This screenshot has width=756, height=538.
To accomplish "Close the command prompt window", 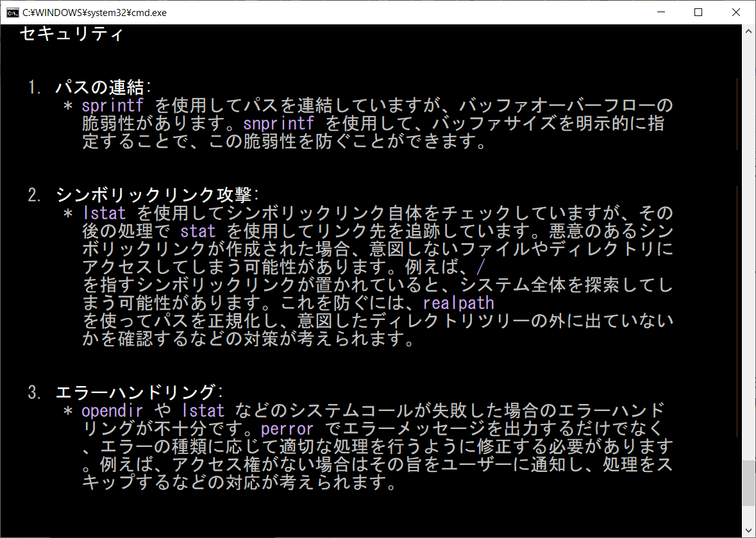I will coord(734,12).
